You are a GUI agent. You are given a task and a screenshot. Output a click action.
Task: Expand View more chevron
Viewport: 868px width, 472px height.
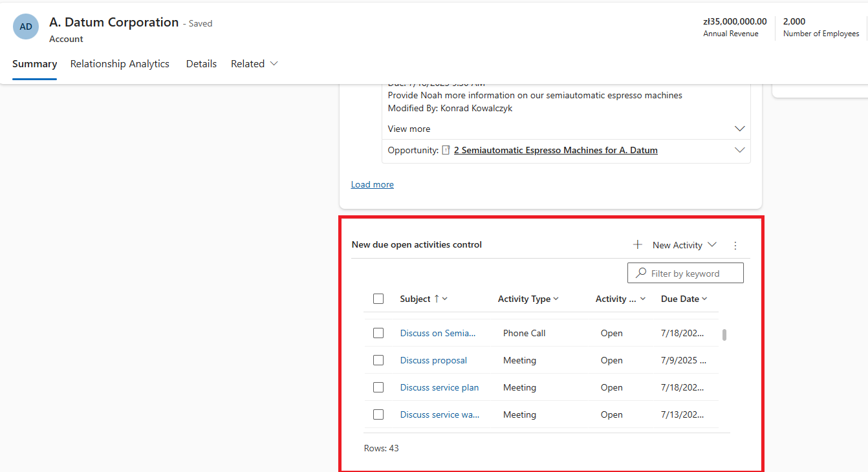[740, 129]
